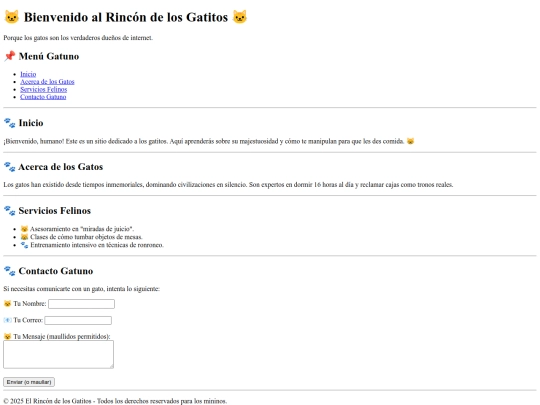Click cat icon before Clases item

pyautogui.click(x=24, y=237)
